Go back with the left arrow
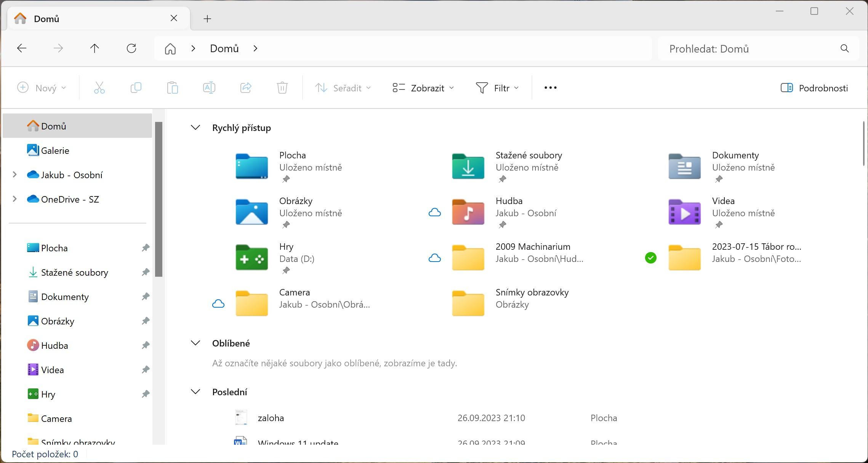 (x=22, y=48)
